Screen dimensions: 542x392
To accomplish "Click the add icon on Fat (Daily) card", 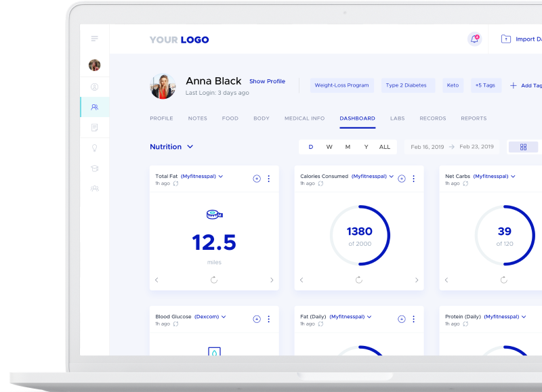I will coord(401,319).
